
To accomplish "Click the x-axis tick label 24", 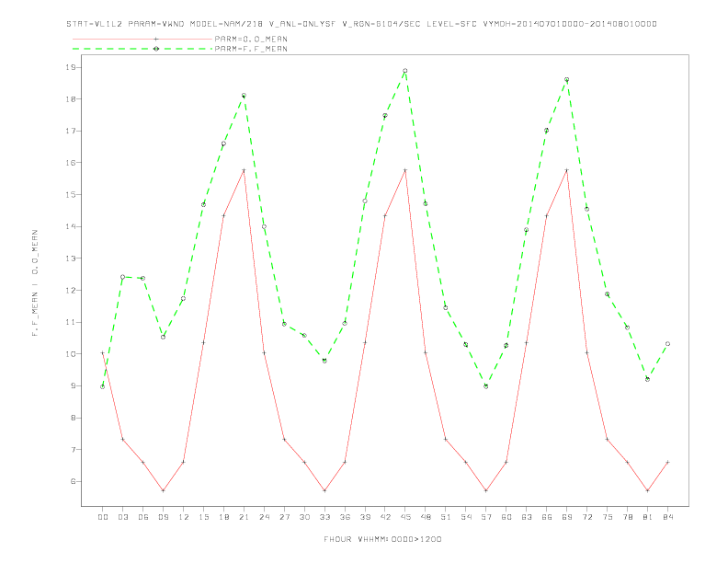I will 264,517.
